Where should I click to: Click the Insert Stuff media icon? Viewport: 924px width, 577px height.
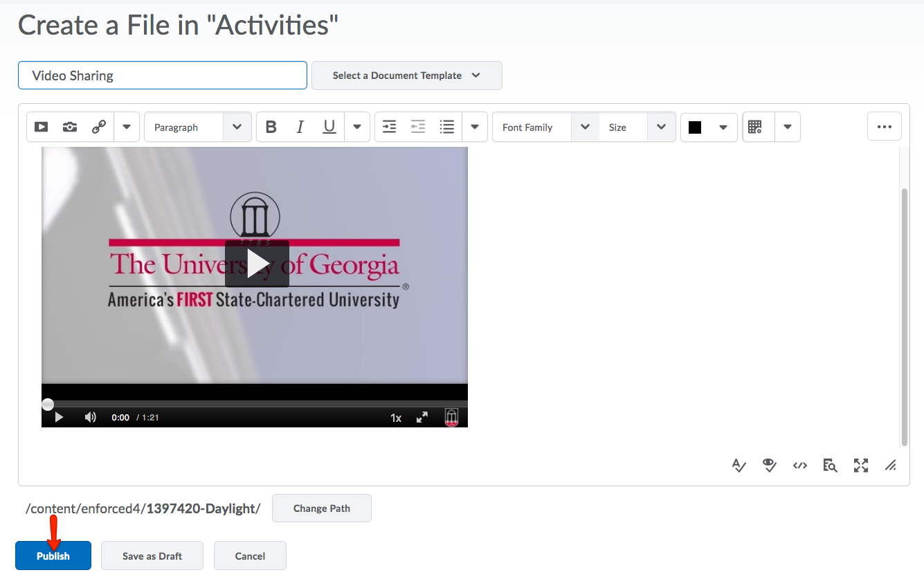tap(42, 127)
